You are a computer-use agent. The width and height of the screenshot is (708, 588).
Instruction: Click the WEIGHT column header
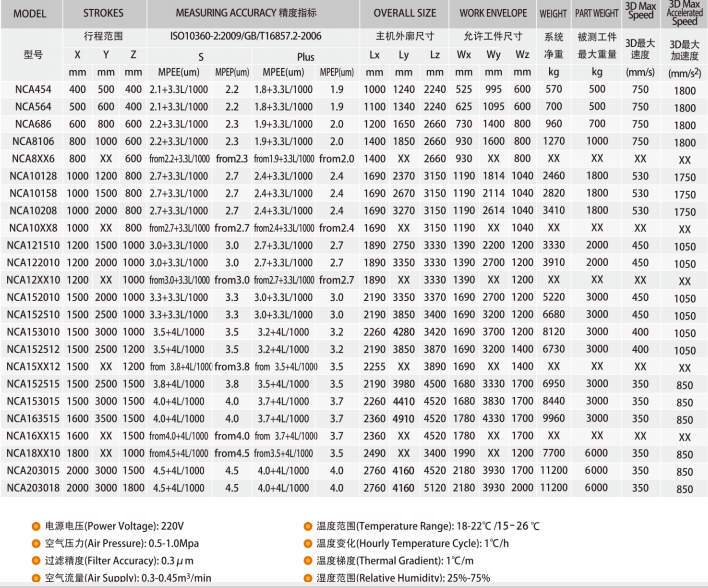click(x=553, y=14)
